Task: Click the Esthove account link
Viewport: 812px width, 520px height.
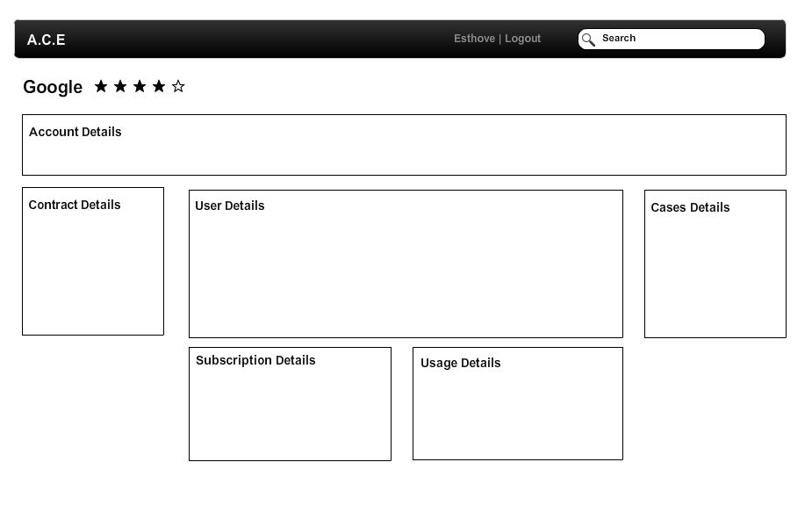Action: 474,39
